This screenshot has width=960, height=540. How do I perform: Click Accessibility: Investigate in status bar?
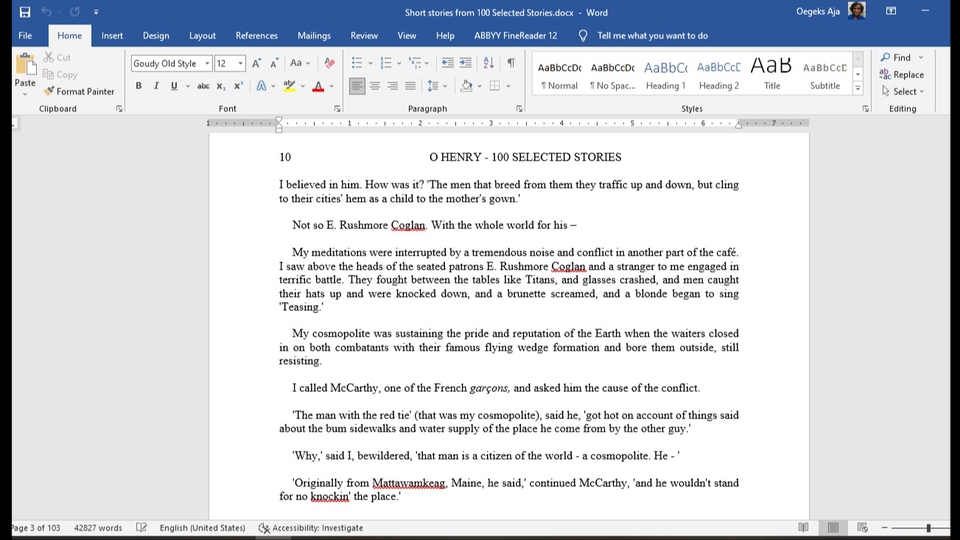click(311, 528)
